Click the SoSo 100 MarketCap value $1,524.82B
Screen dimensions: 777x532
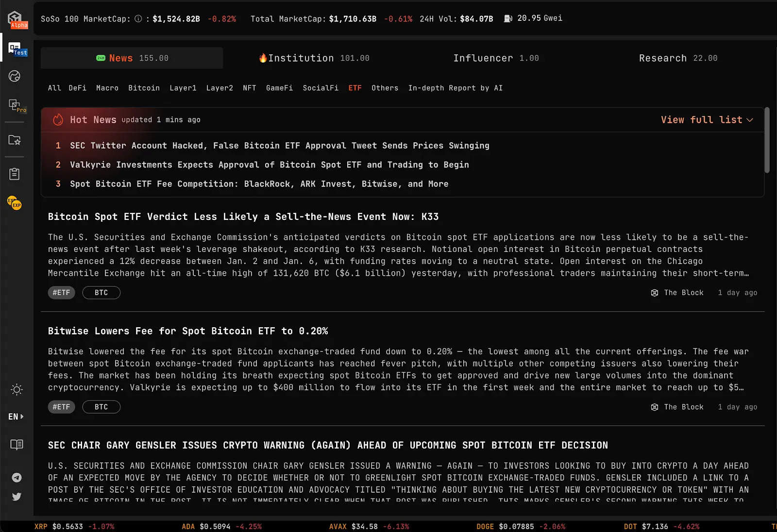(x=176, y=19)
